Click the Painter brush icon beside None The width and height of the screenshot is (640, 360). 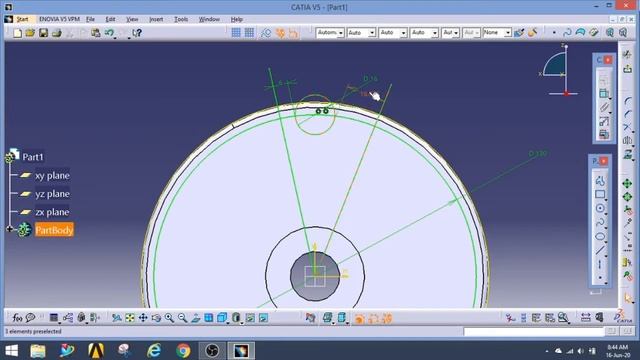pyautogui.click(x=519, y=33)
